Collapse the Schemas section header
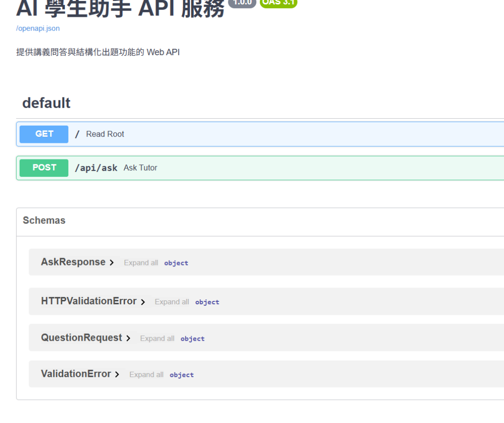Viewport: 504px width, 423px height. pyautogui.click(x=44, y=220)
